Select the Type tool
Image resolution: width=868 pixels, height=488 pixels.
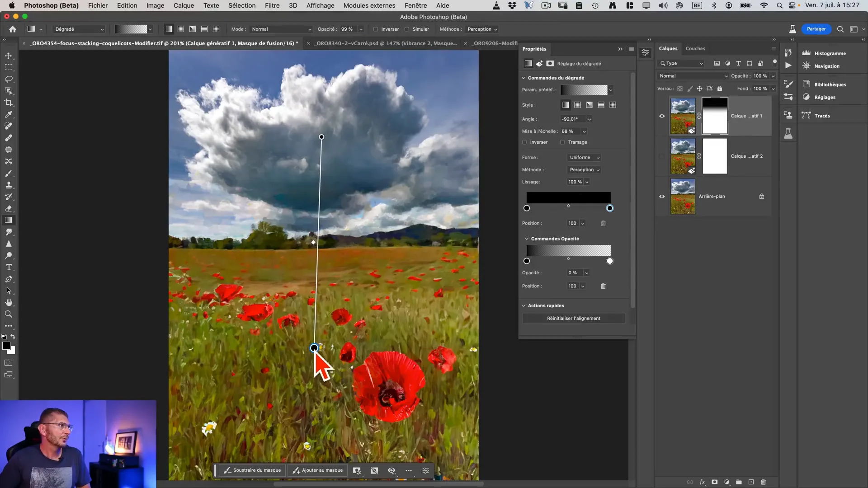pyautogui.click(x=9, y=267)
